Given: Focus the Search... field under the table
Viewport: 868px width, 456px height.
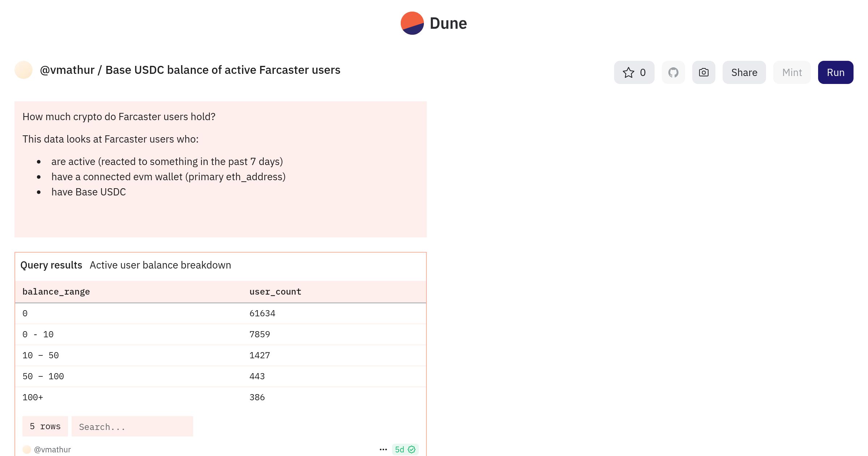Looking at the screenshot, I should tap(132, 426).
